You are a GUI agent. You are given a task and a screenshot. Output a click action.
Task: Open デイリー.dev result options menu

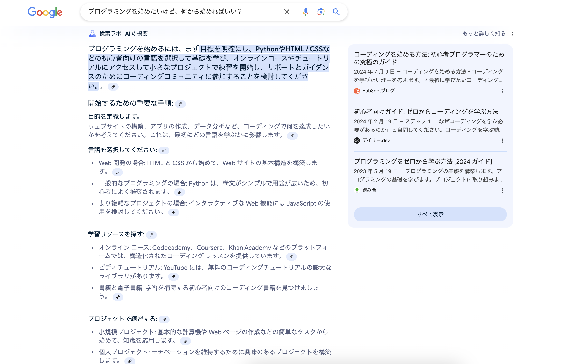502,141
